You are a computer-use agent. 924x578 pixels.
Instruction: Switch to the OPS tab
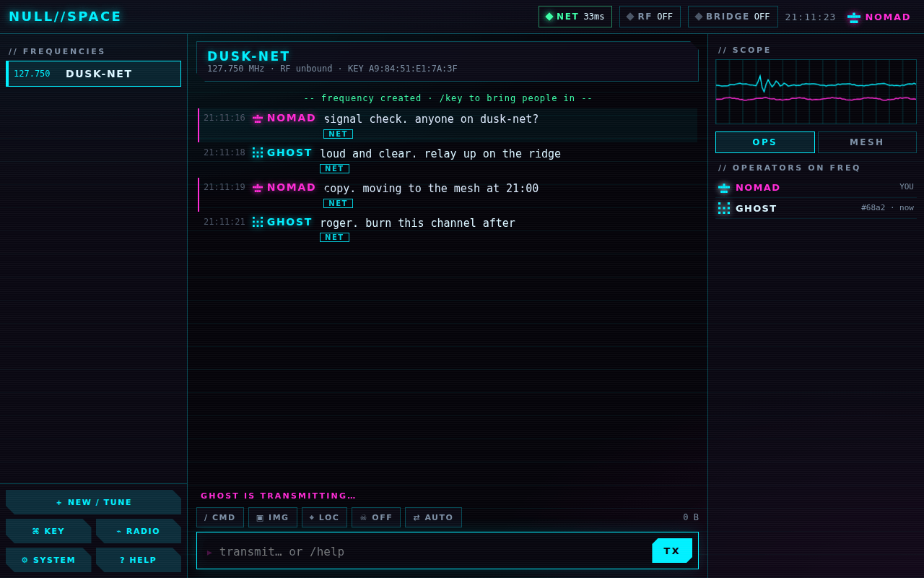[765, 142]
